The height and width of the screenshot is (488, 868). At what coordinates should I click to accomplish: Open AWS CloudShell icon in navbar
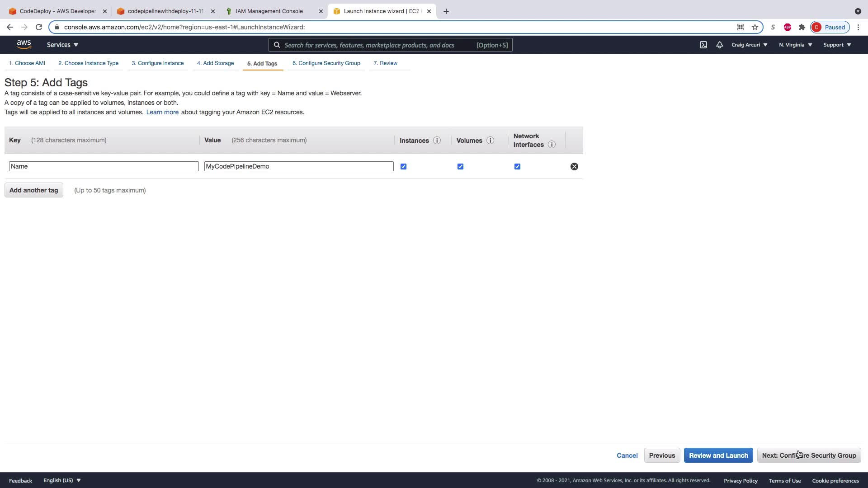(703, 45)
